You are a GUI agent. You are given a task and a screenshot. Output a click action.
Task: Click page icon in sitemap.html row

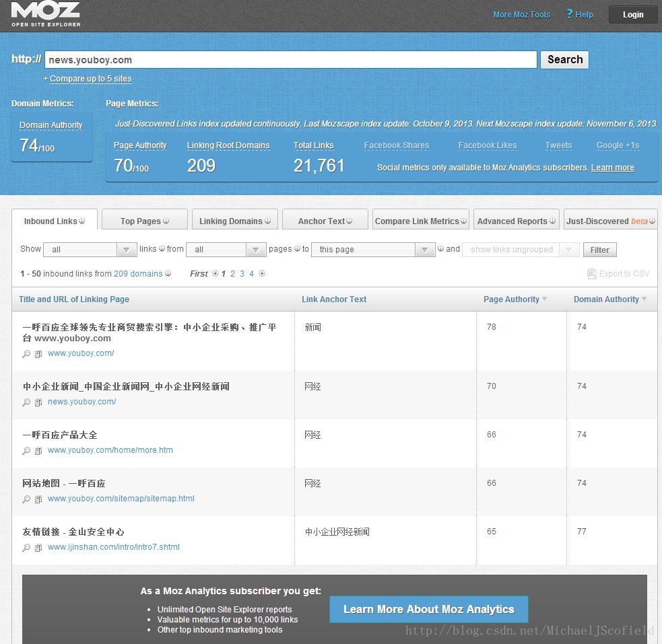tap(38, 499)
